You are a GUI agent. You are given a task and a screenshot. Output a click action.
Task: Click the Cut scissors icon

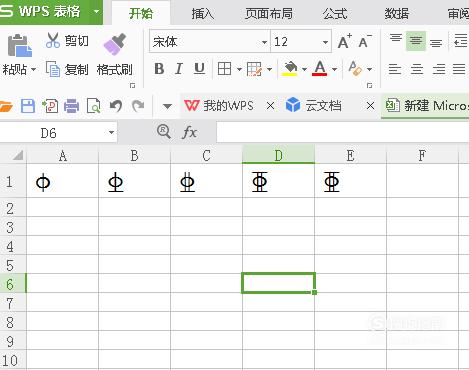[53, 40]
